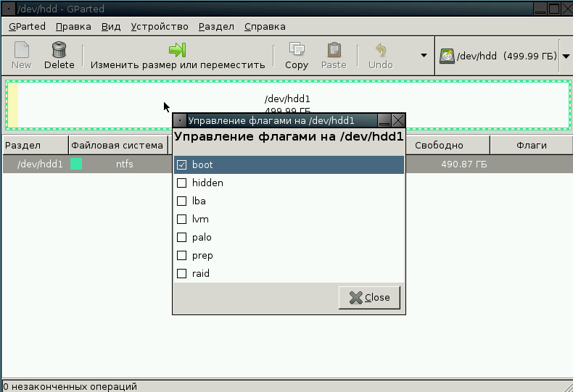This screenshot has height=392, width=573.
Task: Enable the prep flag checkbox
Action: pos(181,256)
